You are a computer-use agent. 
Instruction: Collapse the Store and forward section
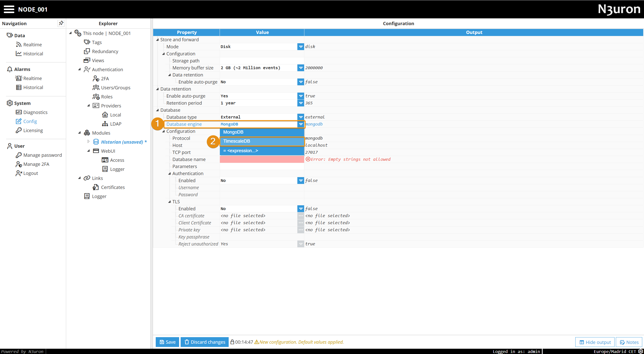pyautogui.click(x=157, y=40)
